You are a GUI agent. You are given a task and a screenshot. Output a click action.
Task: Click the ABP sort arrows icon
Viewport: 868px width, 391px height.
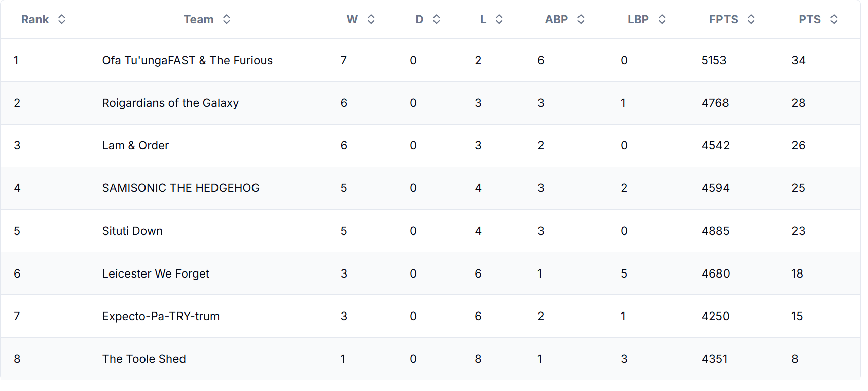click(581, 19)
